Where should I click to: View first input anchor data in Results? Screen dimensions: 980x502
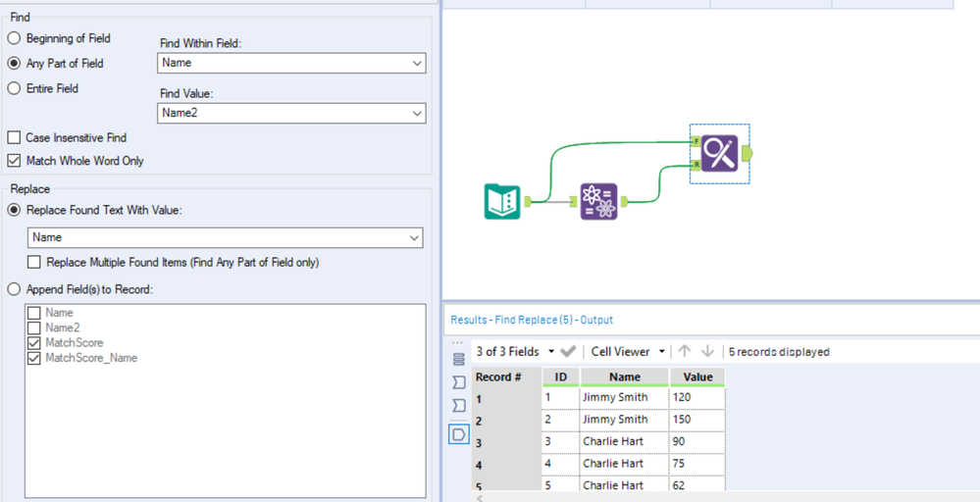[459, 382]
